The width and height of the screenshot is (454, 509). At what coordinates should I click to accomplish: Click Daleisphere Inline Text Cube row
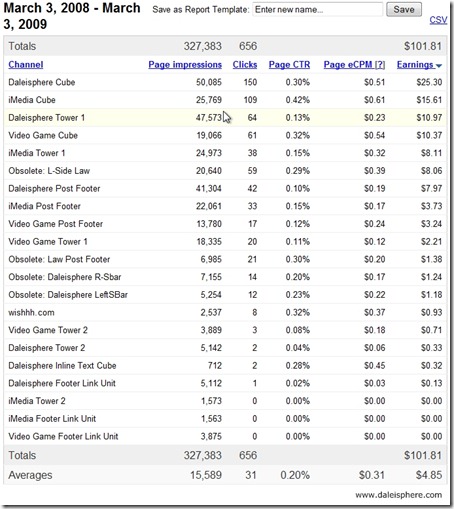[x=225, y=365]
